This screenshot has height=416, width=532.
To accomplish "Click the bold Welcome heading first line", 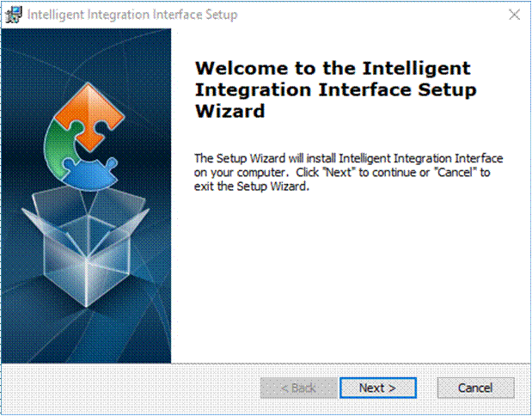I will [x=333, y=68].
